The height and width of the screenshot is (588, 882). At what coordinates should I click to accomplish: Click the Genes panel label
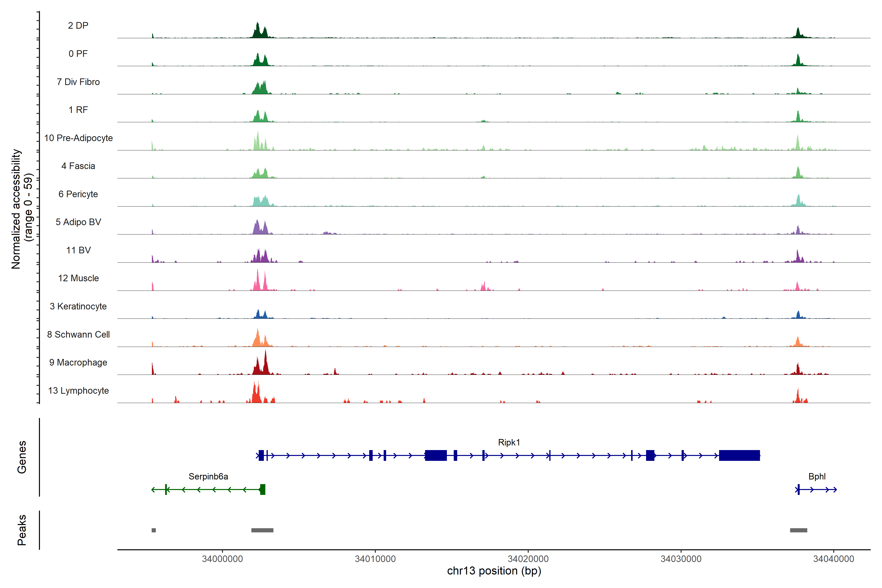(22, 457)
